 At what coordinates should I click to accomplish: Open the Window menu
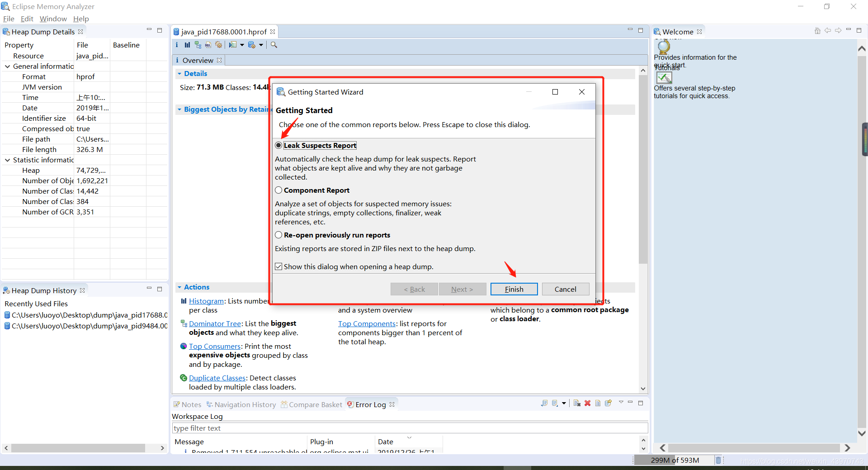(53, 19)
